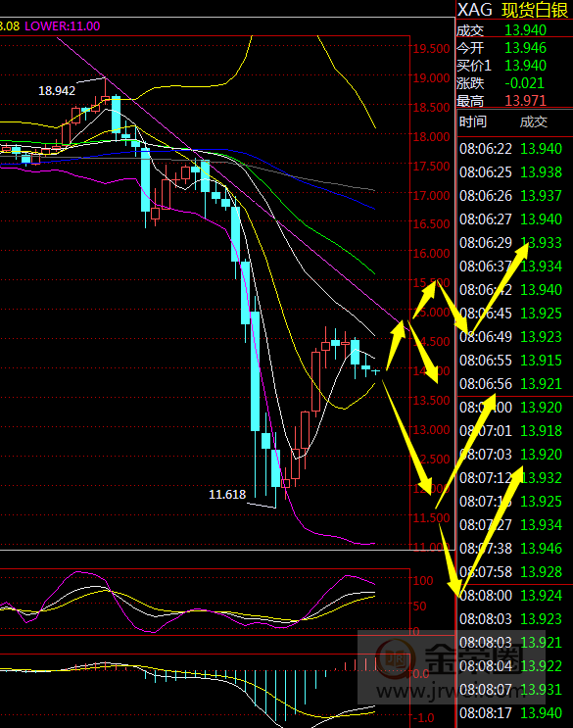Click the LOWER:11.00 indicator label
The image size is (573, 728).
tap(62, 26)
